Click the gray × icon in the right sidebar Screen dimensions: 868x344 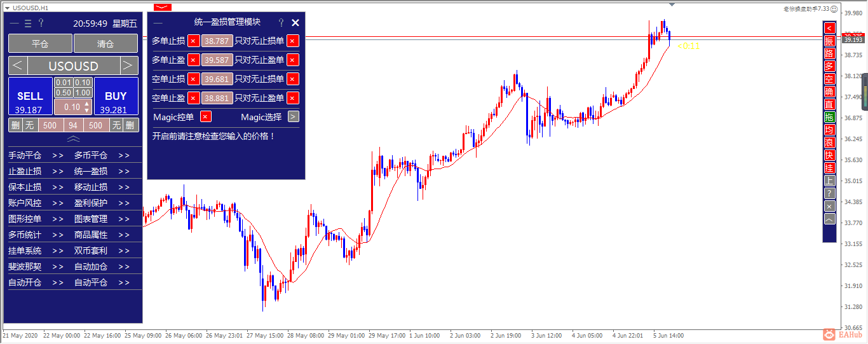click(x=829, y=206)
